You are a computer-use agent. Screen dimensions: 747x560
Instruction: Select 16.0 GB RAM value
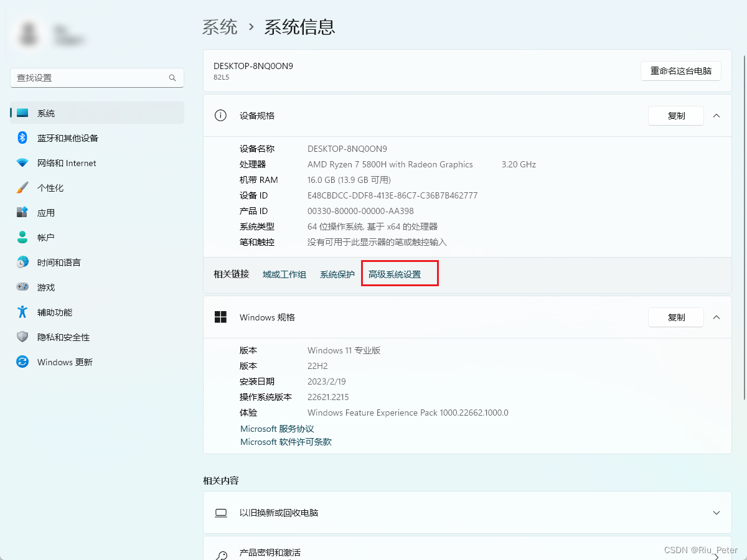click(x=349, y=180)
